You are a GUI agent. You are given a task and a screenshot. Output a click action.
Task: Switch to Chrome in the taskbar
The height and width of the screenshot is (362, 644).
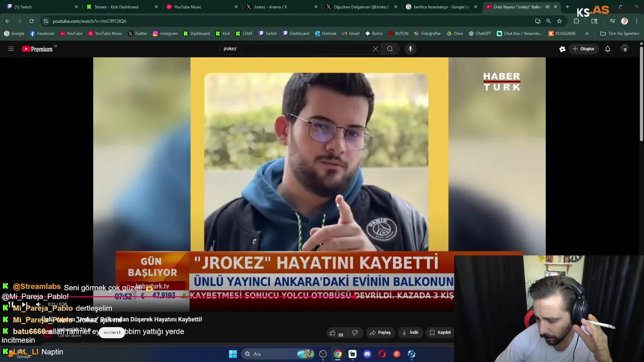(338, 354)
